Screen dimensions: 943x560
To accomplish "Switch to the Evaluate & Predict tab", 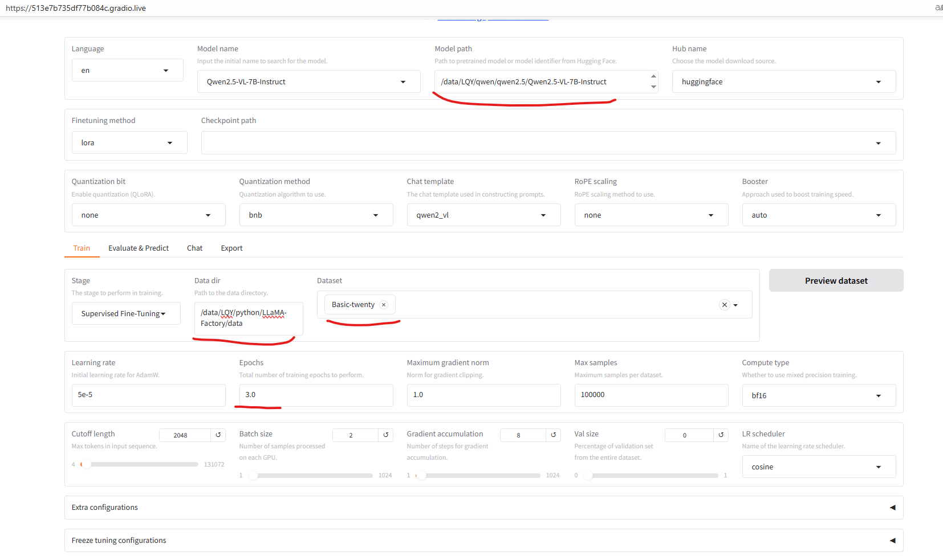I will pos(139,248).
